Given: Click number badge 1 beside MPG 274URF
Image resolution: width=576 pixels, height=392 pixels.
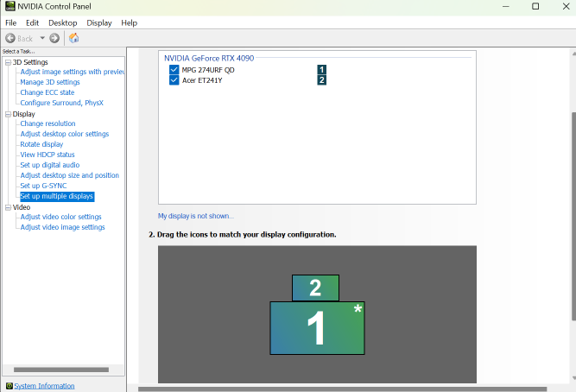Looking at the screenshot, I should [x=321, y=69].
